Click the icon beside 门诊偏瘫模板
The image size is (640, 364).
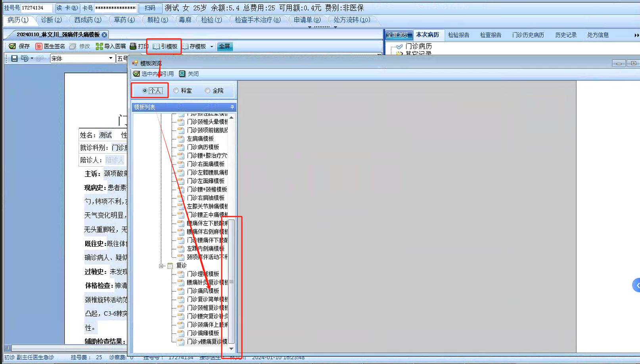click(181, 333)
